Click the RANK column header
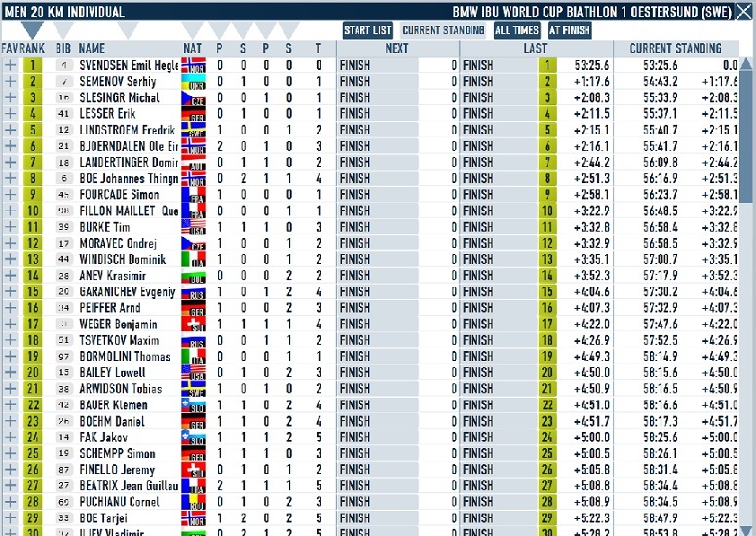Viewport: 756px width, 536px height. 32,49
